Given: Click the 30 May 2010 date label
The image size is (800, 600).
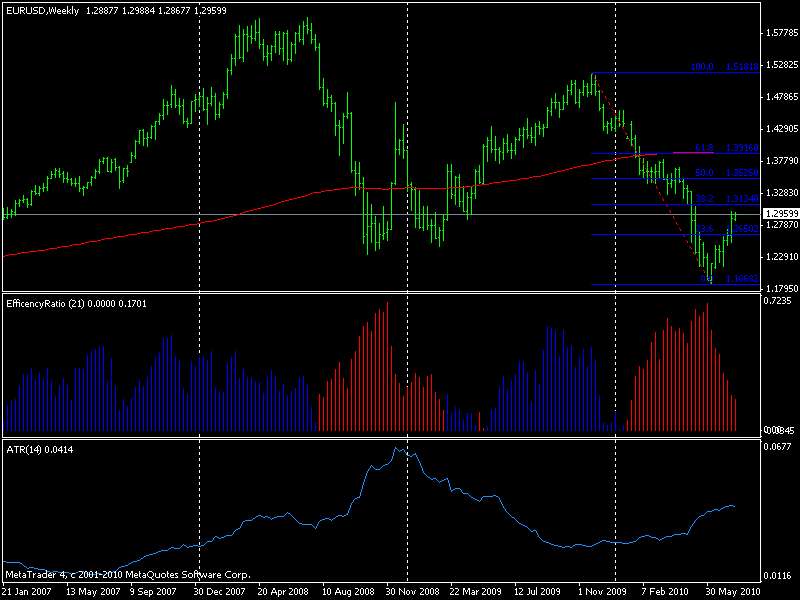Looking at the screenshot, I should click(731, 591).
